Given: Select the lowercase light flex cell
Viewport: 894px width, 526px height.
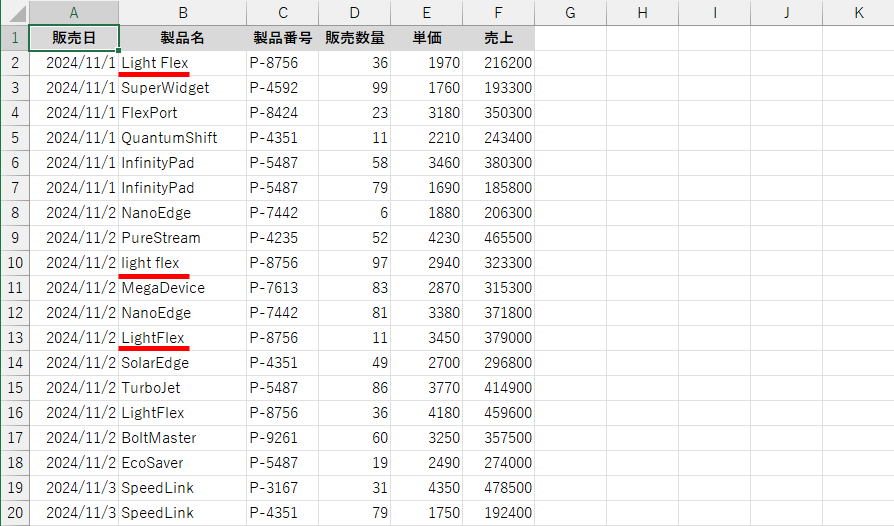Looking at the screenshot, I should [182, 263].
